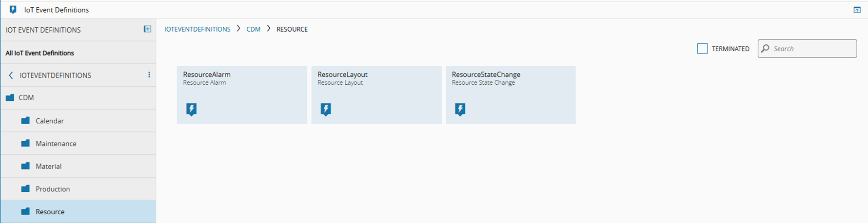Go back using the left chevron arrow
The image size is (868, 223).
pyautogui.click(x=11, y=75)
